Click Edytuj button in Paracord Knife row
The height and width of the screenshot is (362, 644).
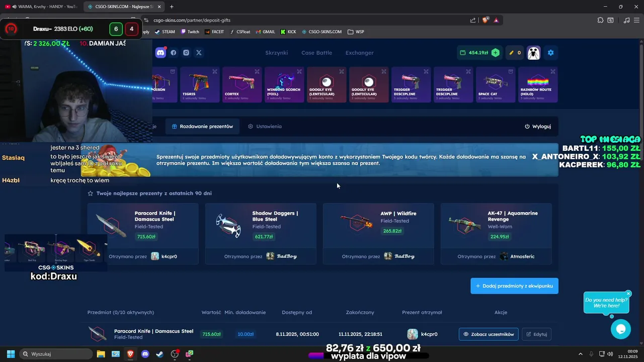pos(536,334)
